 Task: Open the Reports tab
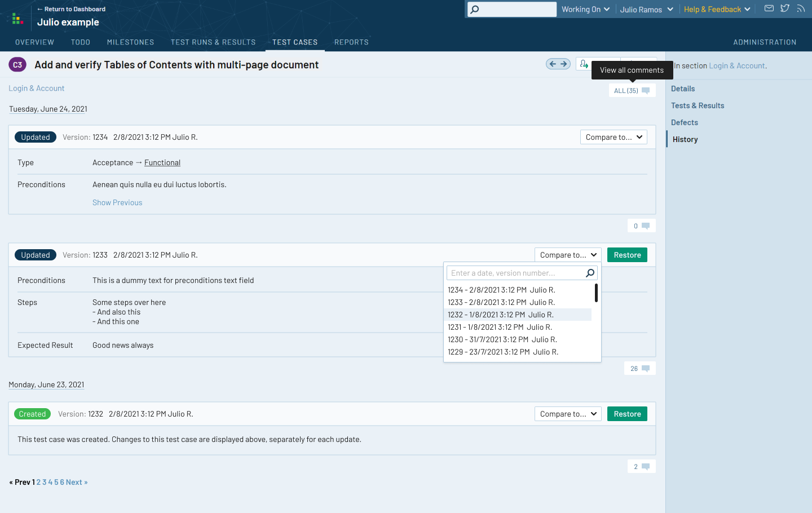(351, 42)
